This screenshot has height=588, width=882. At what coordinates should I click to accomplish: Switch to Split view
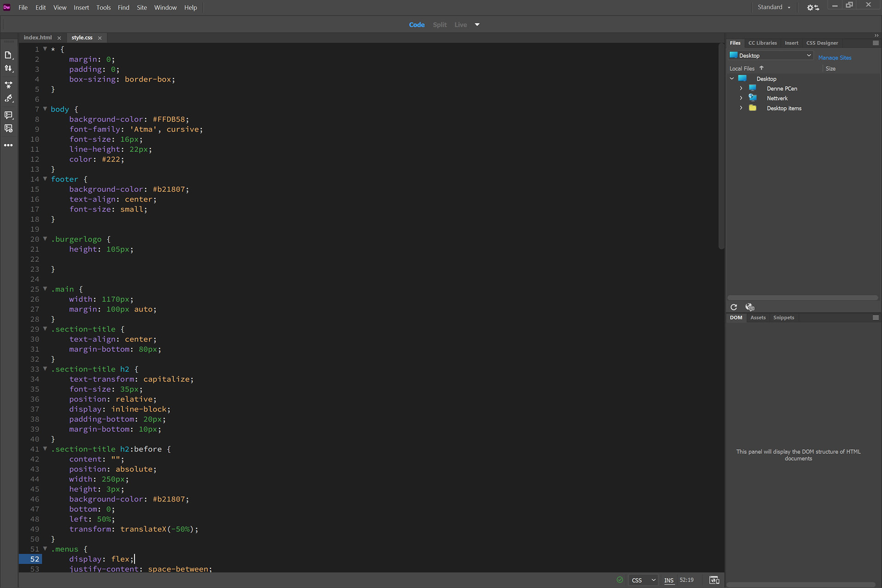click(x=440, y=25)
